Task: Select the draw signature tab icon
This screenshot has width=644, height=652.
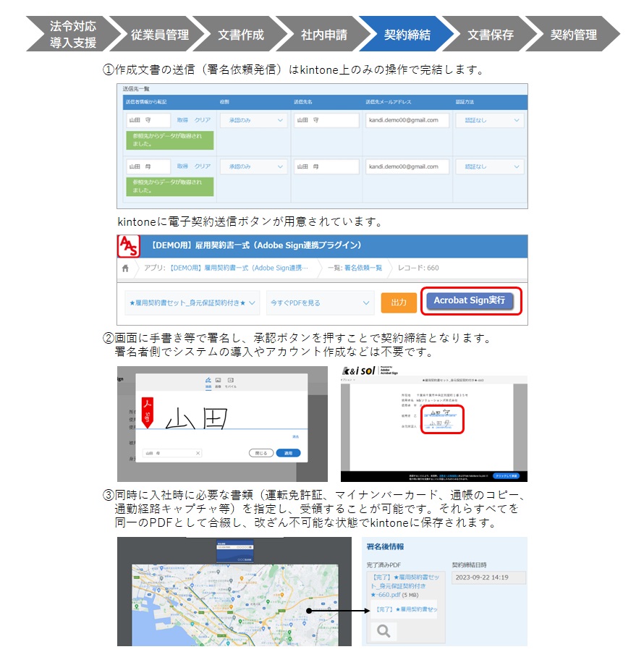Action: [x=208, y=381]
